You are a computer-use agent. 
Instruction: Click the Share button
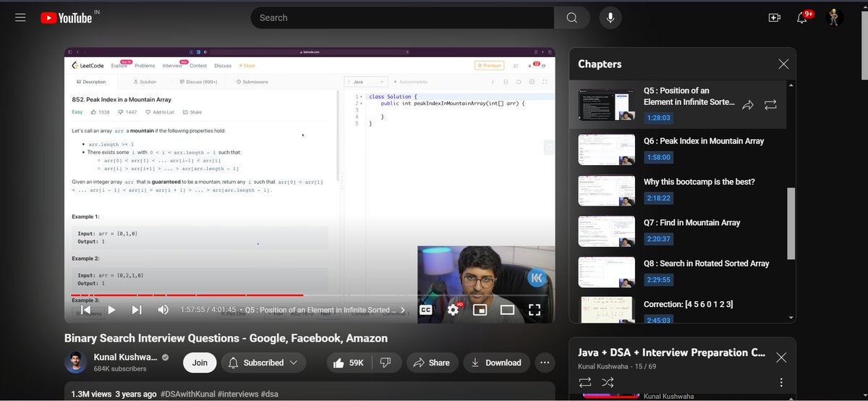point(431,363)
